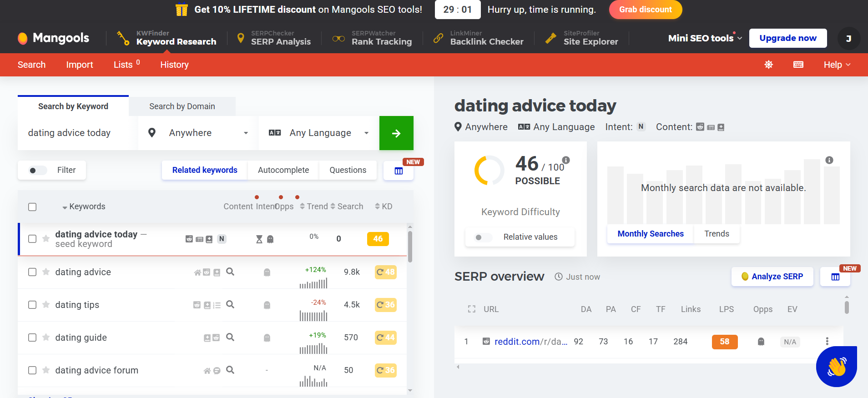Viewport: 868px width, 398px height.
Task: Open the Import menu item
Action: [x=80, y=65]
